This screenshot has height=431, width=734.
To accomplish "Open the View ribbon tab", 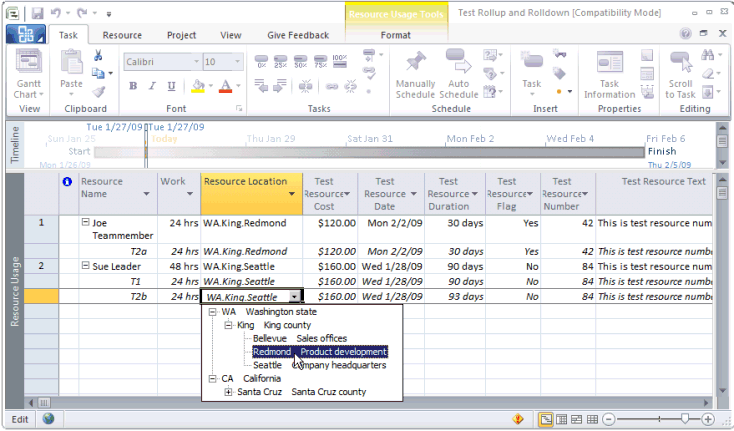I will pyautogui.click(x=231, y=35).
